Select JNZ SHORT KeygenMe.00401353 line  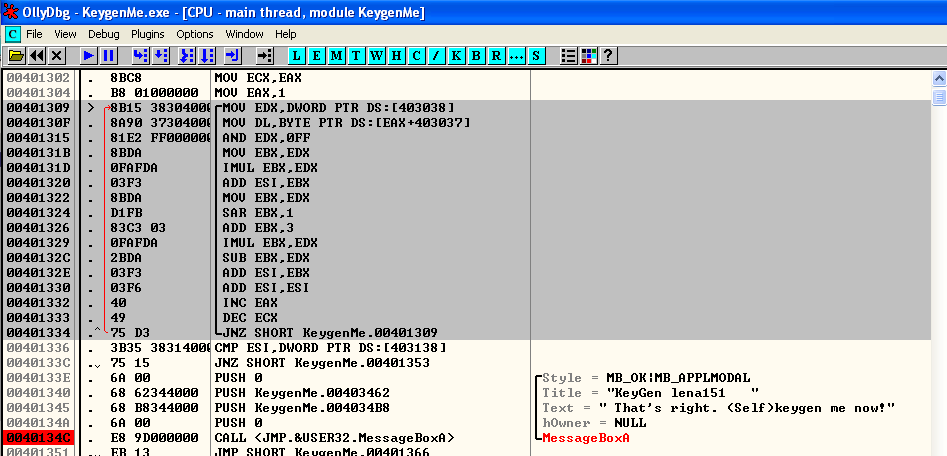pyautogui.click(x=322, y=363)
